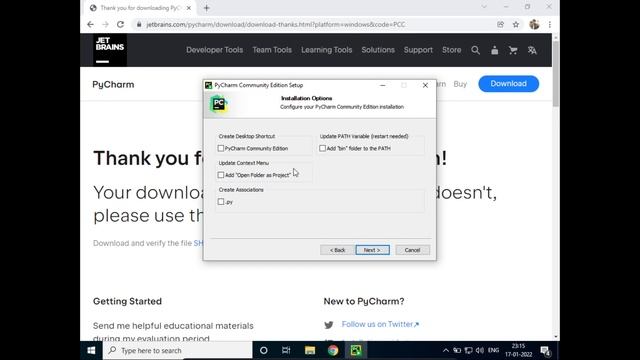640x360 pixels.
Task: Enable the .py file association checkbox
Action: (x=221, y=202)
